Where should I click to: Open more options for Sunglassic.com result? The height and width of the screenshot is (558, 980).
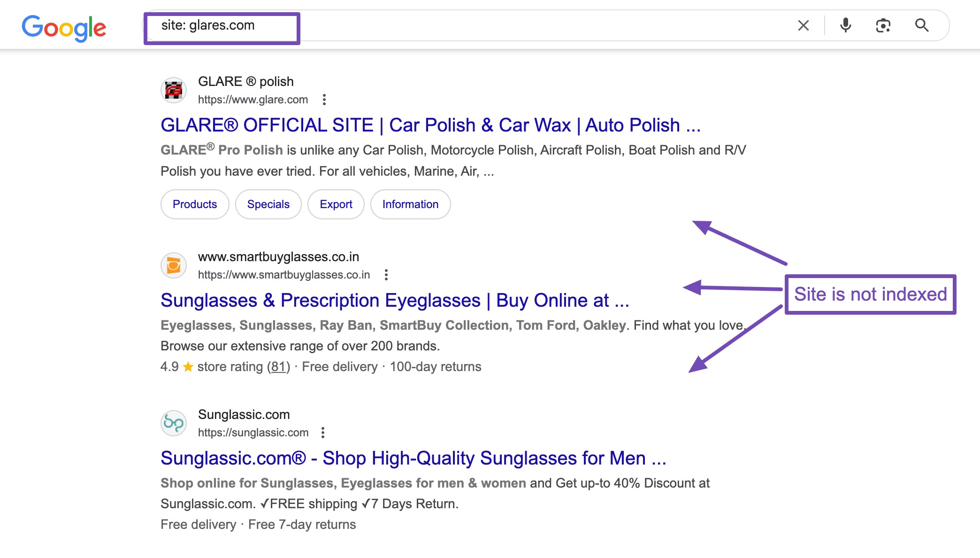click(x=323, y=433)
